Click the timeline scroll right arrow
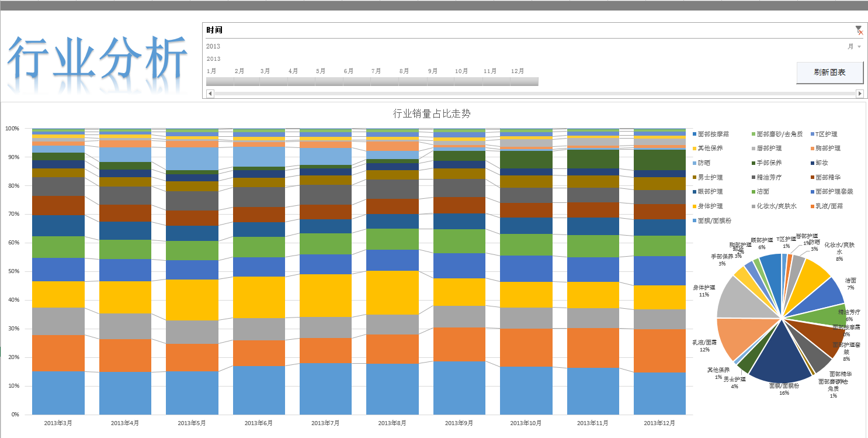The height and width of the screenshot is (438, 868). click(x=859, y=94)
